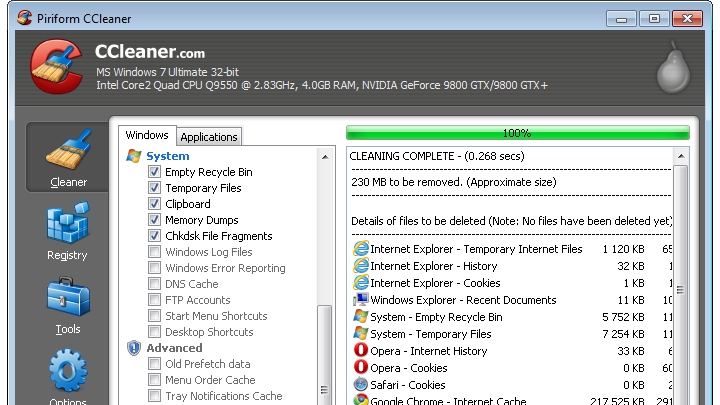Click the Windows flag icon beside System
The image size is (720, 405).
134,156
